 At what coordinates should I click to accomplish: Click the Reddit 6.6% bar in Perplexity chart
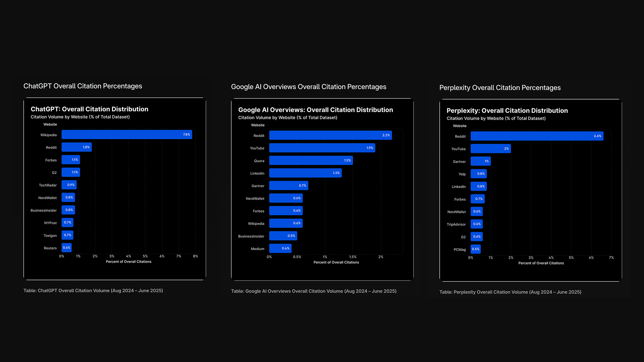click(537, 136)
